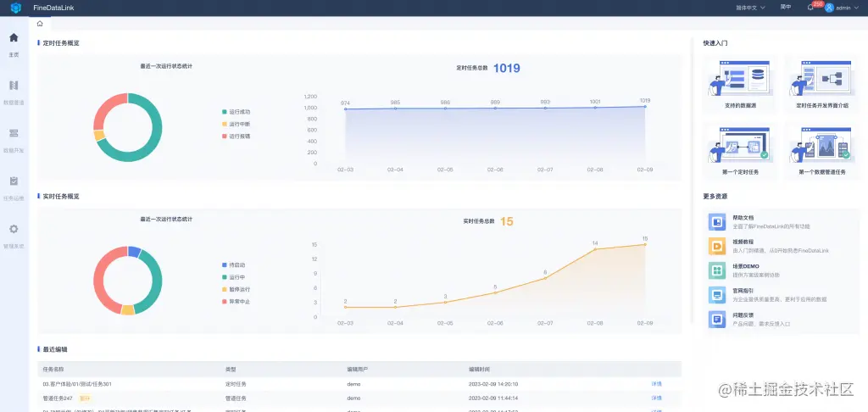The height and width of the screenshot is (412, 868).
Task: Click the 类型 column header
Action: (x=231, y=370)
